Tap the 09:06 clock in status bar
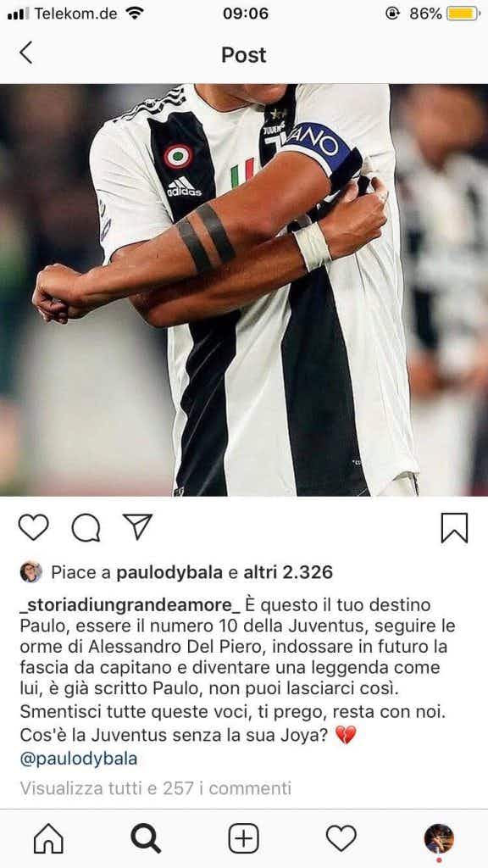Screen dimensions: 488x868 (x=246, y=14)
